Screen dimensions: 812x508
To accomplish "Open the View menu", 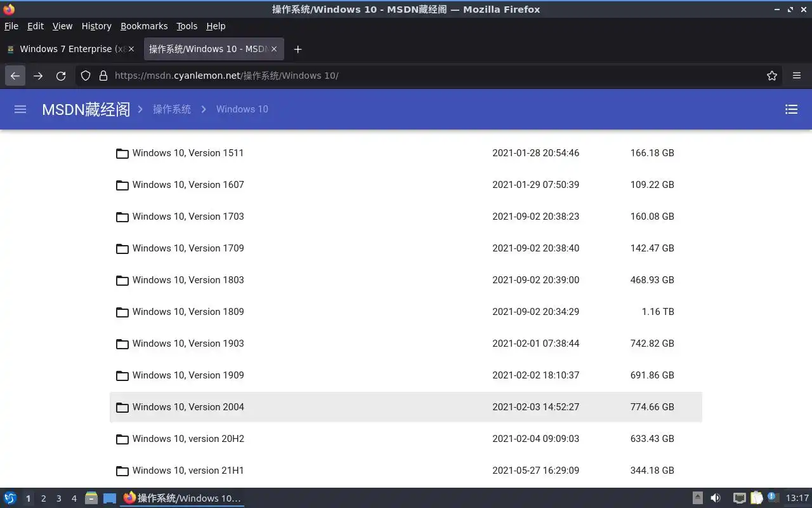I will coord(62,26).
